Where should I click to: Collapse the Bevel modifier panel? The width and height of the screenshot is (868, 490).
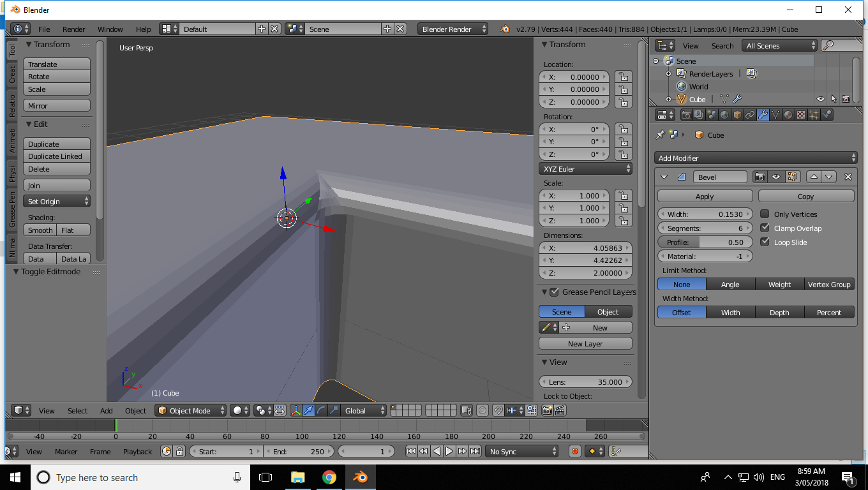(664, 177)
